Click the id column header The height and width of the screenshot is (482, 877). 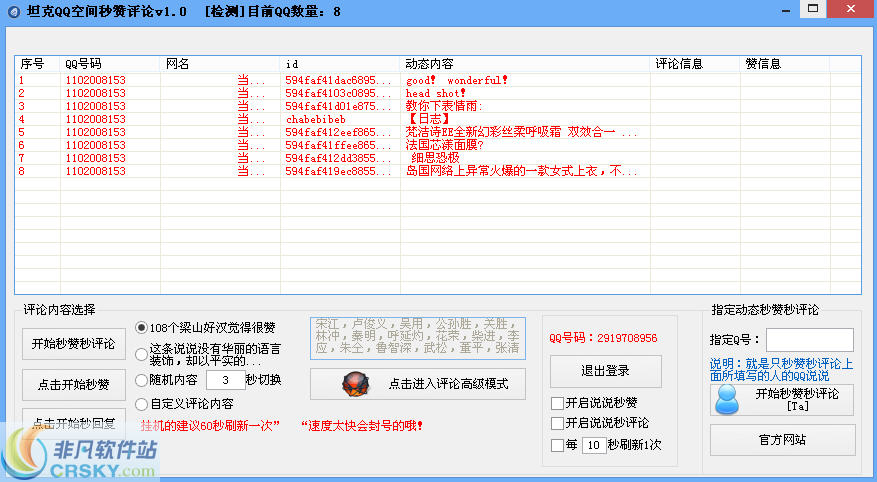(340, 64)
